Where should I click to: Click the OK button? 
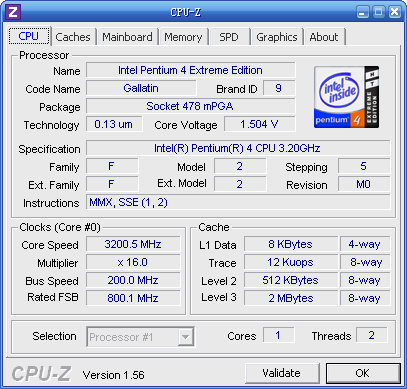(363, 373)
